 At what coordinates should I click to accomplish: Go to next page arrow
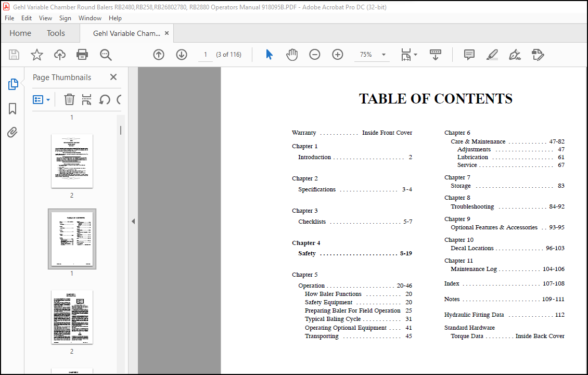tap(182, 55)
